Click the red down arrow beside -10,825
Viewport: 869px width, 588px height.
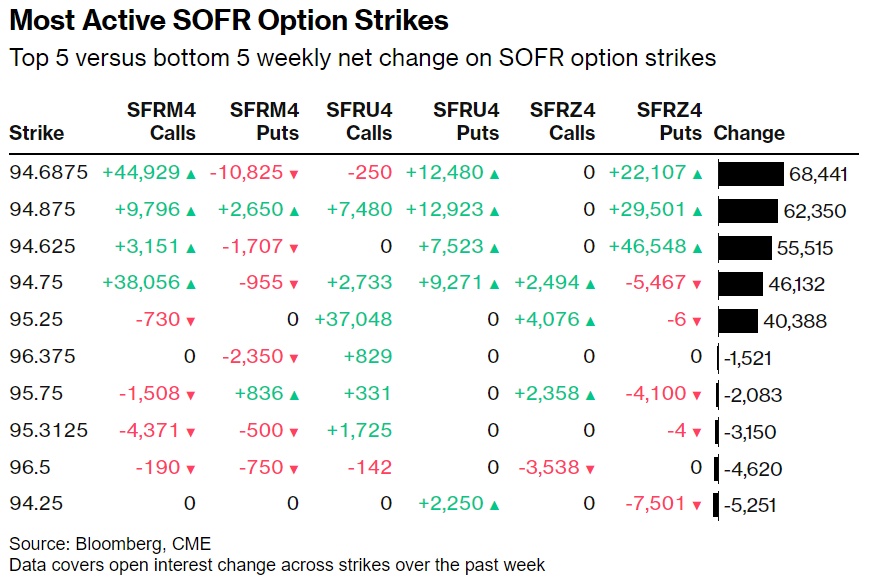tap(293, 175)
